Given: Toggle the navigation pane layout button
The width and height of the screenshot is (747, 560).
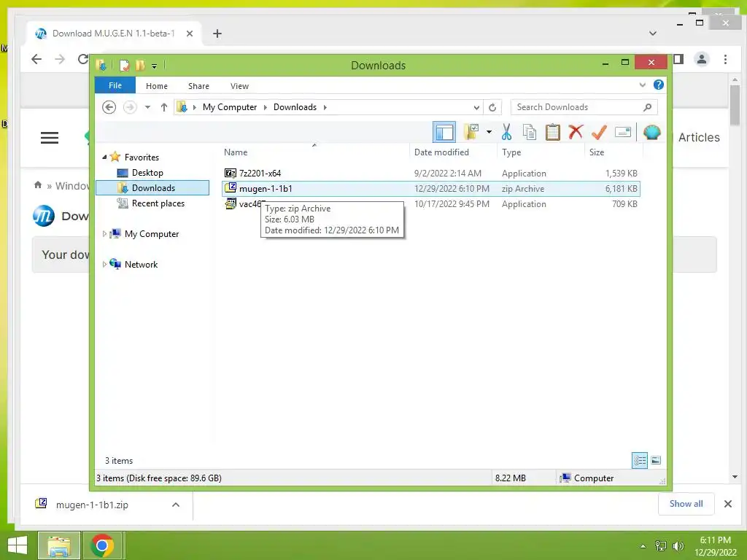Looking at the screenshot, I should 444,133.
